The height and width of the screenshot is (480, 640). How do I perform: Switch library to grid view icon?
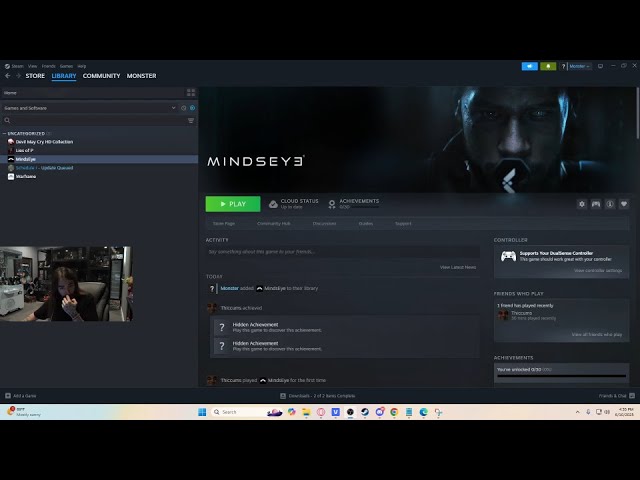tap(191, 93)
